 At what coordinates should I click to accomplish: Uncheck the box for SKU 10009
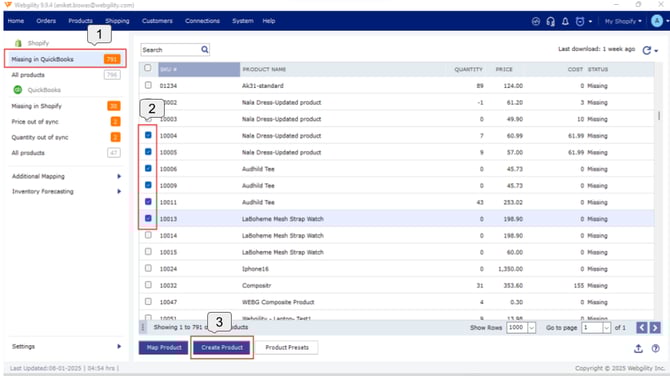pyautogui.click(x=148, y=185)
